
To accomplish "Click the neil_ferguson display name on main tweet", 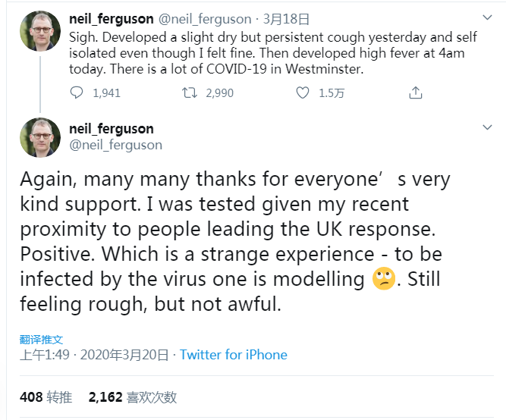I will tap(111, 129).
